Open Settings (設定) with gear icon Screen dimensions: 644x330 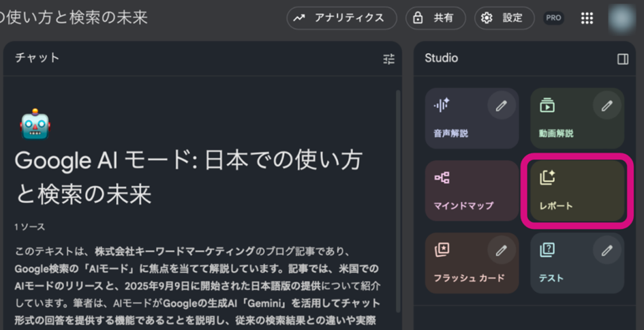pyautogui.click(x=504, y=18)
